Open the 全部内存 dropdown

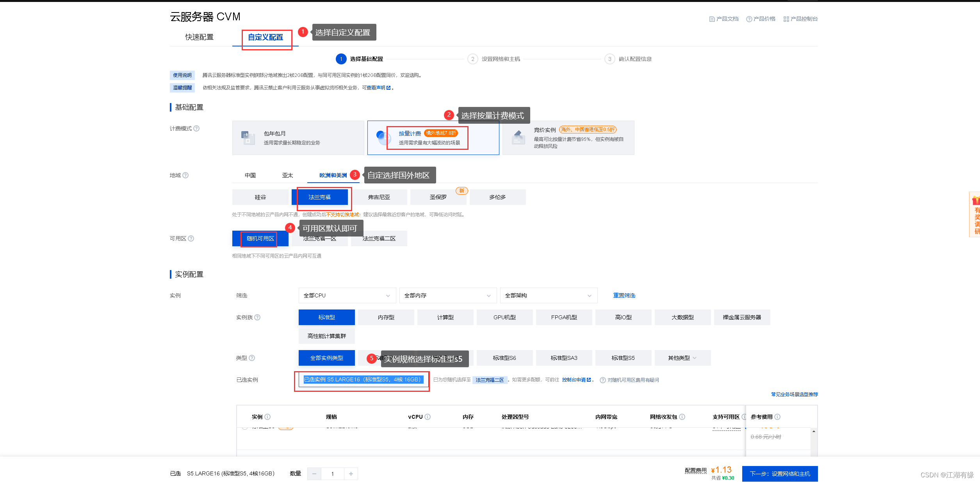click(x=447, y=295)
